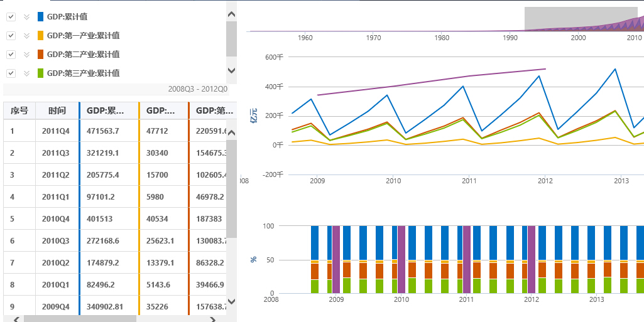The height and width of the screenshot is (322, 644).
Task: Click the 205775.4 value cell
Action: (x=109, y=174)
